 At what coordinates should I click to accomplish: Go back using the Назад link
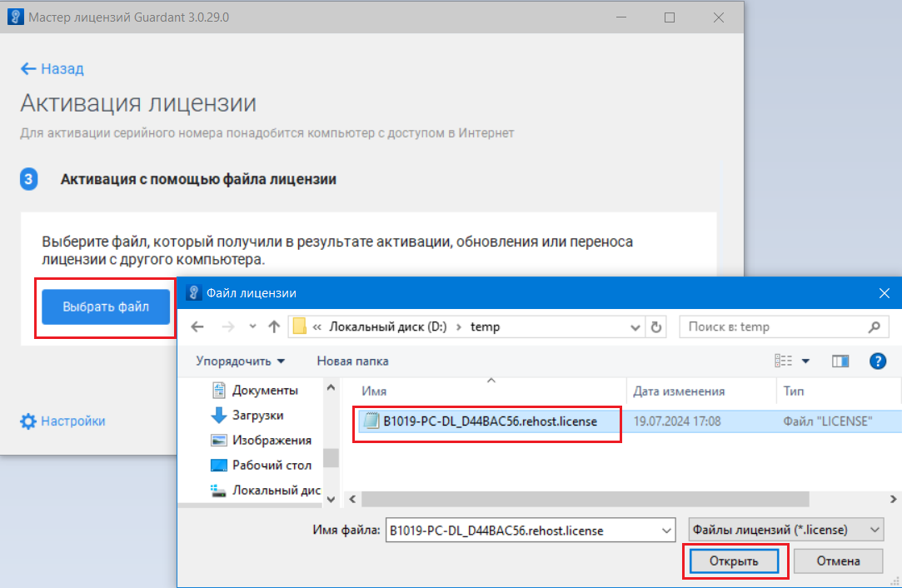[52, 68]
